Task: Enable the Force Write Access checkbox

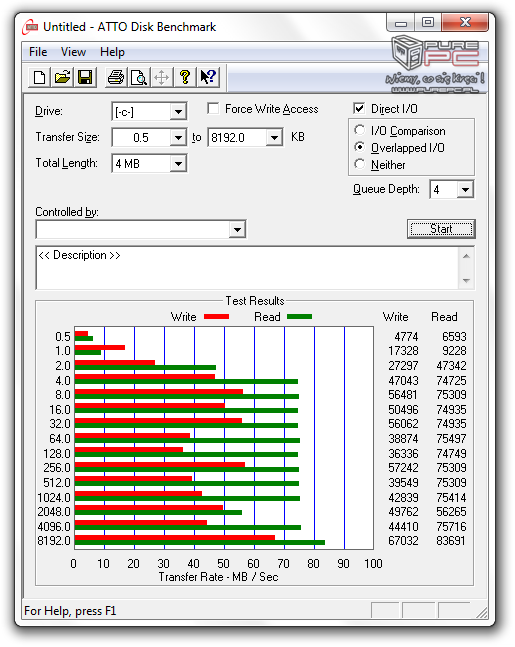Action: (213, 109)
